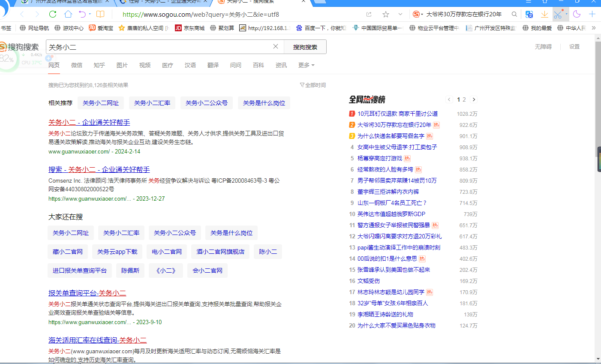Open hot topic 杨幂穿高定打游戏
Image resolution: width=601 pixels, height=364 pixels.
coord(380,158)
